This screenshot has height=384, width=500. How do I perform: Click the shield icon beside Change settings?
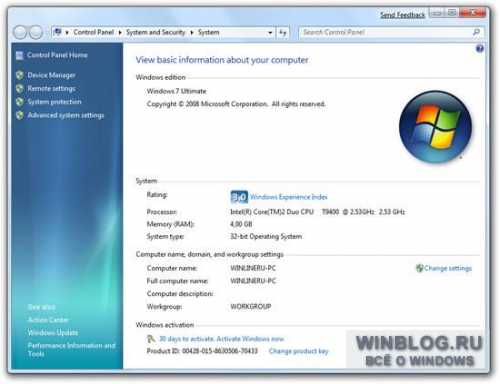[419, 268]
